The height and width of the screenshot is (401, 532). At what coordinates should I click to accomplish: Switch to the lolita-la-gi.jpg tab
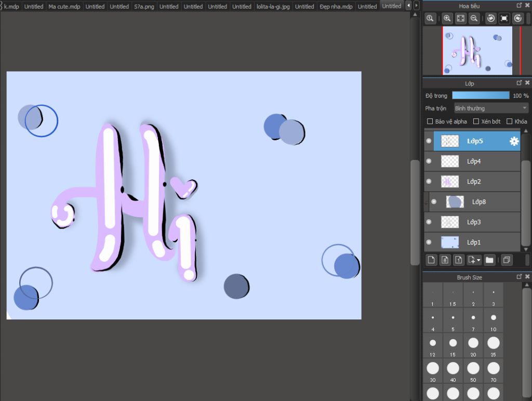273,6
